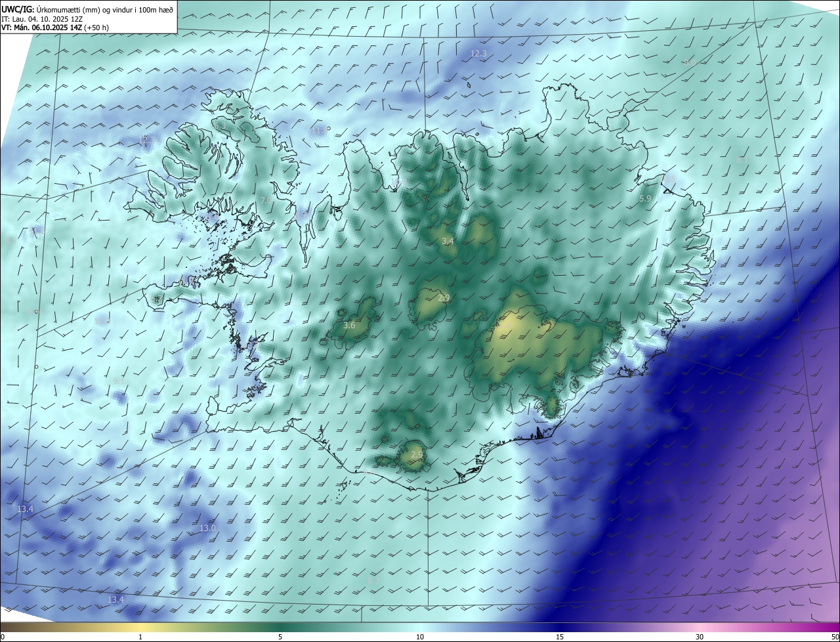Image resolution: width=840 pixels, height=642 pixels.
Task: Click the 8.0 value label on the map
Action: pyautogui.click(x=688, y=62)
